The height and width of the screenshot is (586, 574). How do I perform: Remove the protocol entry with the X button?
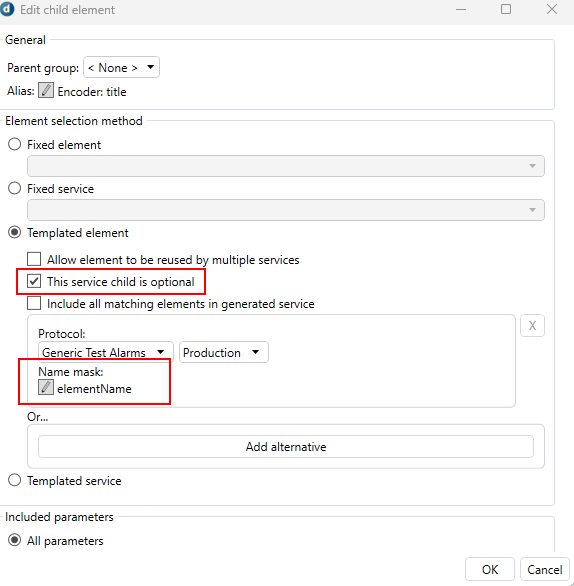click(x=532, y=326)
